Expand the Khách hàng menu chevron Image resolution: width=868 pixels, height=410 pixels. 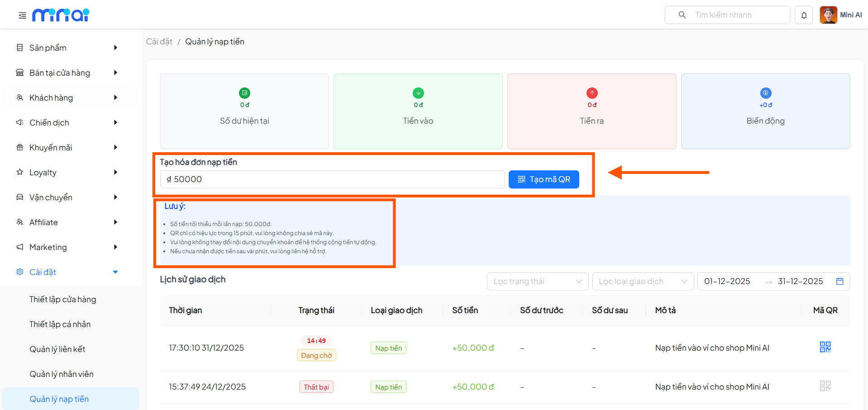pyautogui.click(x=116, y=97)
